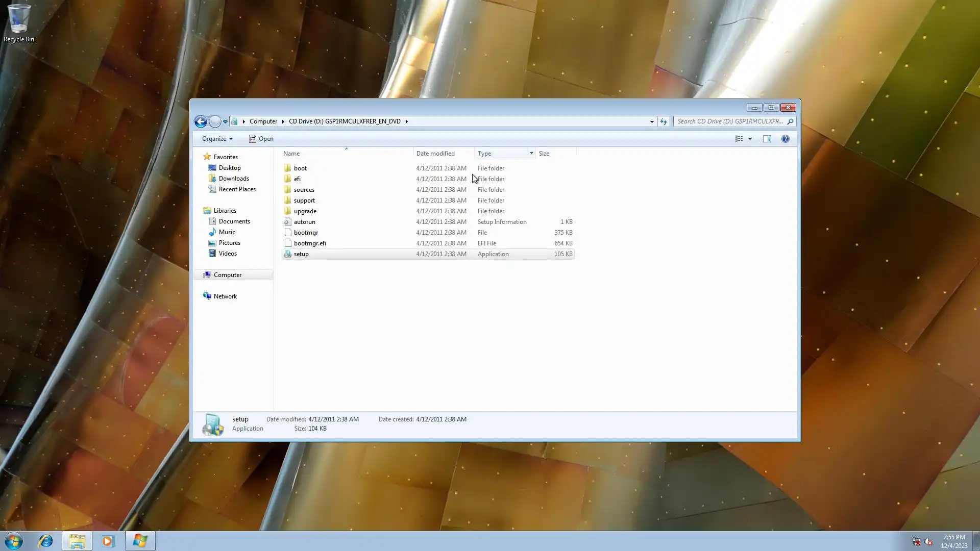Viewport: 980px width, 551px height.
Task: Click the Back navigation arrow button
Action: pos(201,121)
